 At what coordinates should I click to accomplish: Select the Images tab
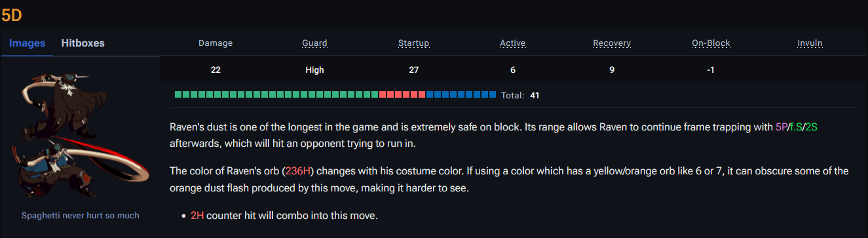click(27, 43)
